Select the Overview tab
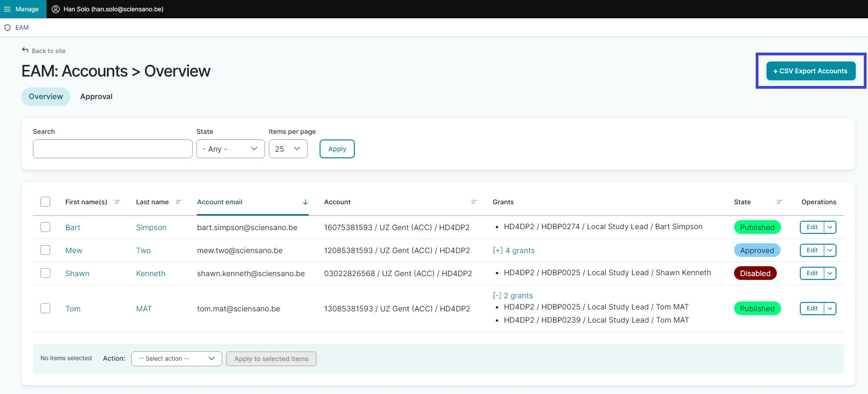The width and height of the screenshot is (868, 394). [46, 97]
